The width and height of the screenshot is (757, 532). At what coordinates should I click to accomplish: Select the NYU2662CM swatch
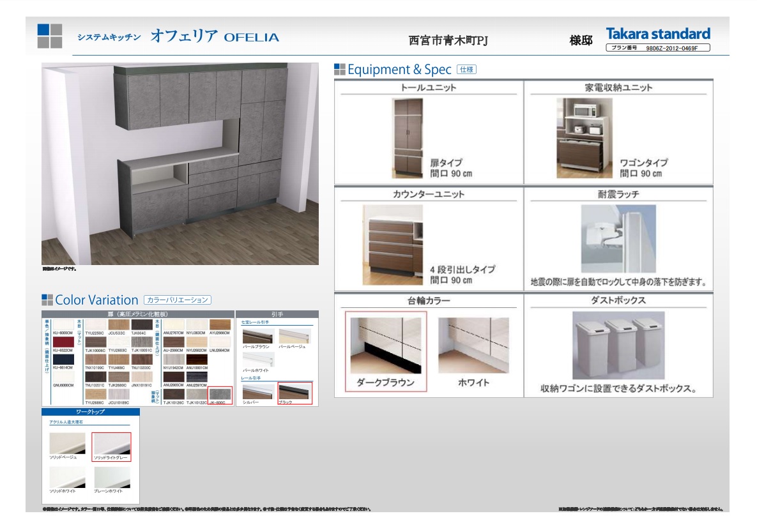[197, 342]
